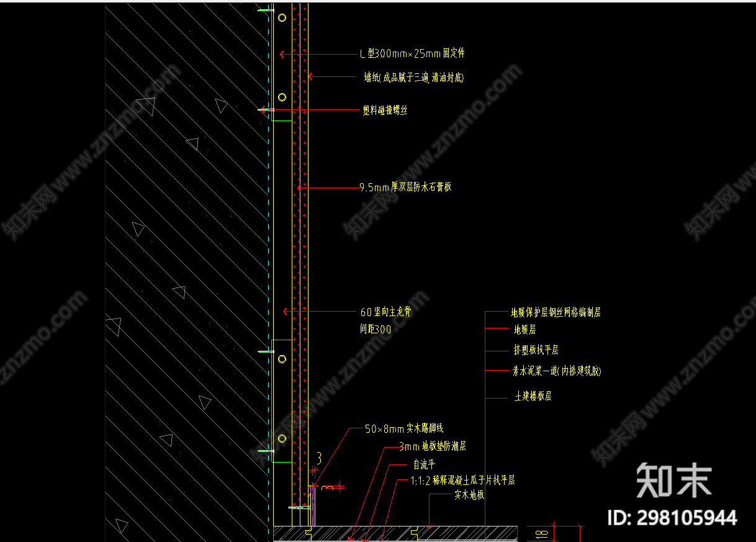This screenshot has width=756, height=542.
Task: Select the 50×8mm实木踢脚线 label
Action: [x=404, y=428]
